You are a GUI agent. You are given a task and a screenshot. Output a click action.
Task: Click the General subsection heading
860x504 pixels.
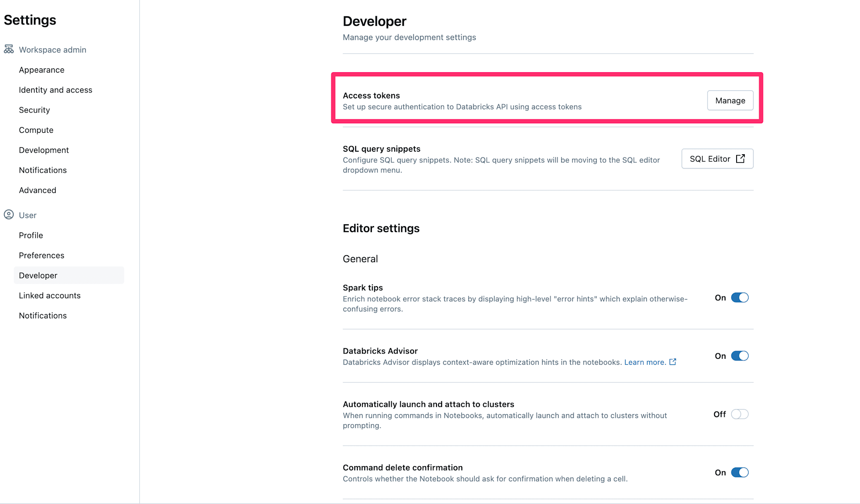coord(360,259)
